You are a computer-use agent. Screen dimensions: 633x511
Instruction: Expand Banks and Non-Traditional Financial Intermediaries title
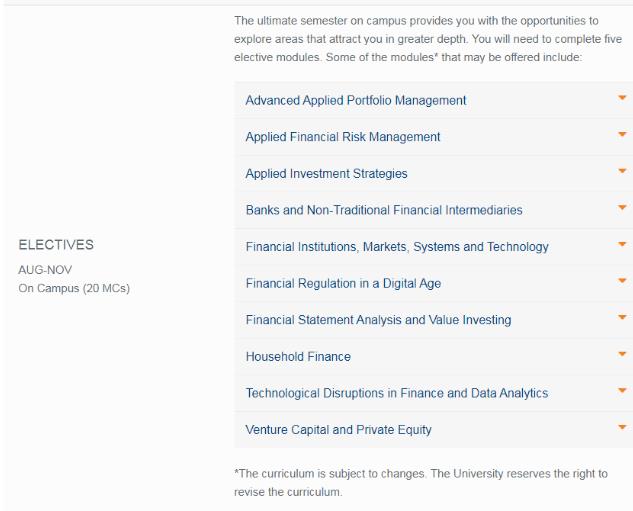384,210
